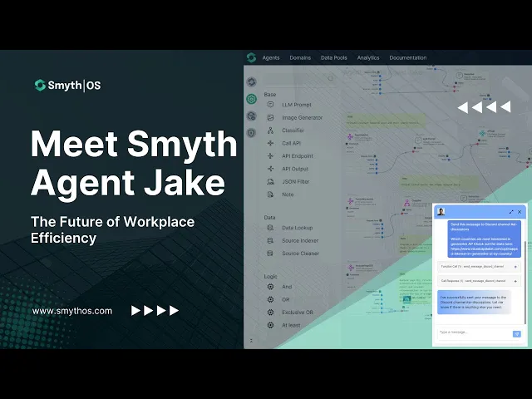Select the Data Lookup component icon
Screen dimensions: 532x399
click(x=270, y=228)
